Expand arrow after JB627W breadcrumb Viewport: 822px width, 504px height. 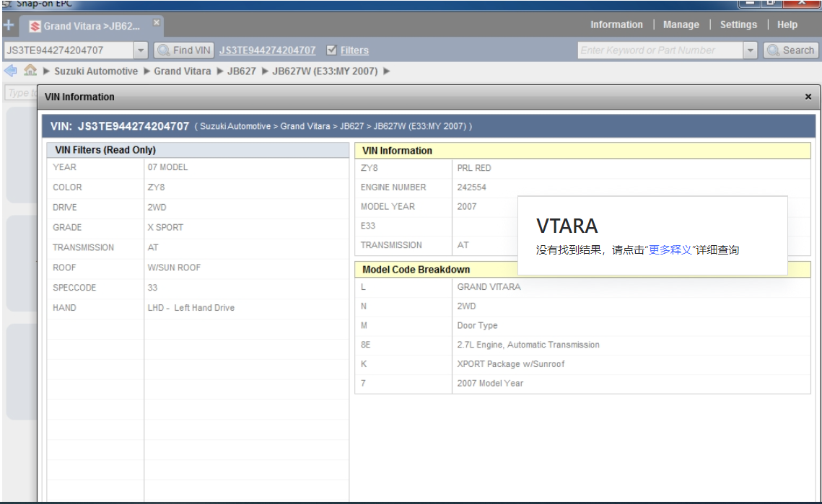(387, 71)
